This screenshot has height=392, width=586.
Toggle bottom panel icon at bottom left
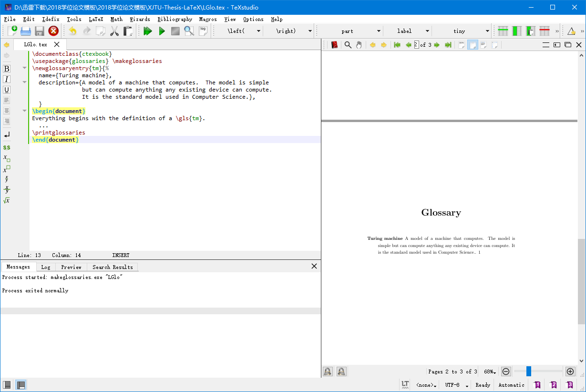[x=21, y=385]
